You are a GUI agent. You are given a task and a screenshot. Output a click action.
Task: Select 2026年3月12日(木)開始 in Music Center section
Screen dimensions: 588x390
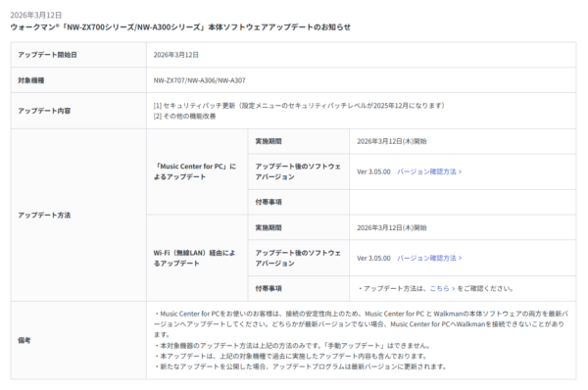[x=392, y=141]
